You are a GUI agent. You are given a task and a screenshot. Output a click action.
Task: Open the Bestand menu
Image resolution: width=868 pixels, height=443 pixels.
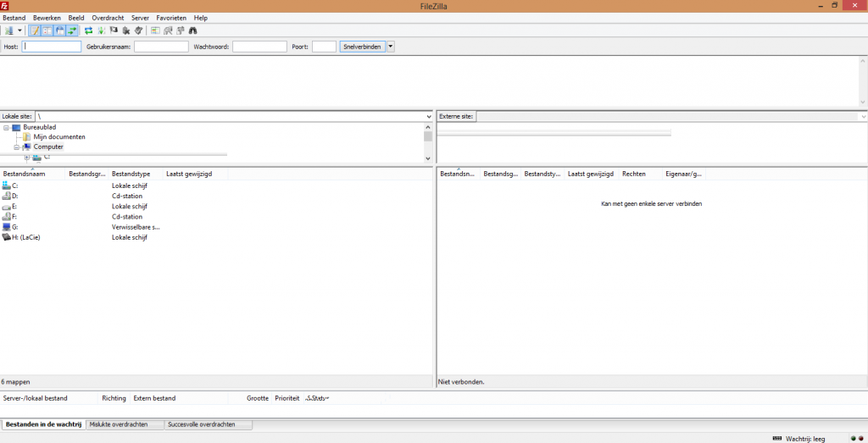[14, 18]
